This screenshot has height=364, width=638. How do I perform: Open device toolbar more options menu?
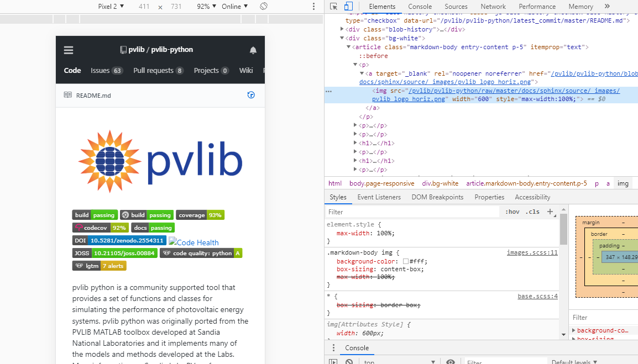[x=313, y=6]
